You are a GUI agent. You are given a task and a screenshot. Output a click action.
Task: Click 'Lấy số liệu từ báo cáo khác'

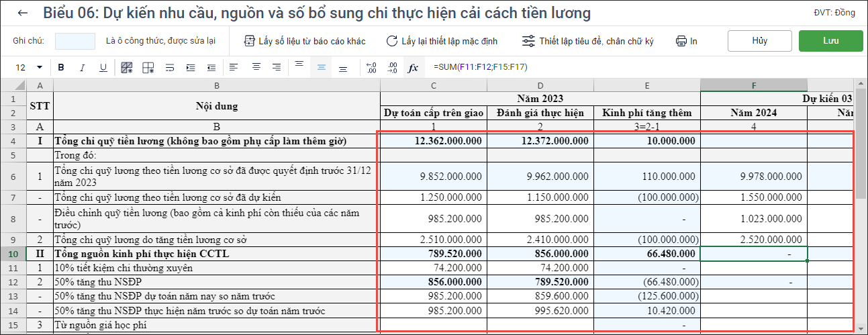[305, 41]
